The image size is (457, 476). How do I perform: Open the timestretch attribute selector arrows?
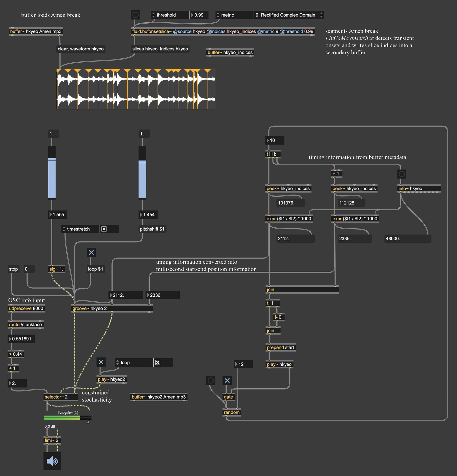(64, 229)
